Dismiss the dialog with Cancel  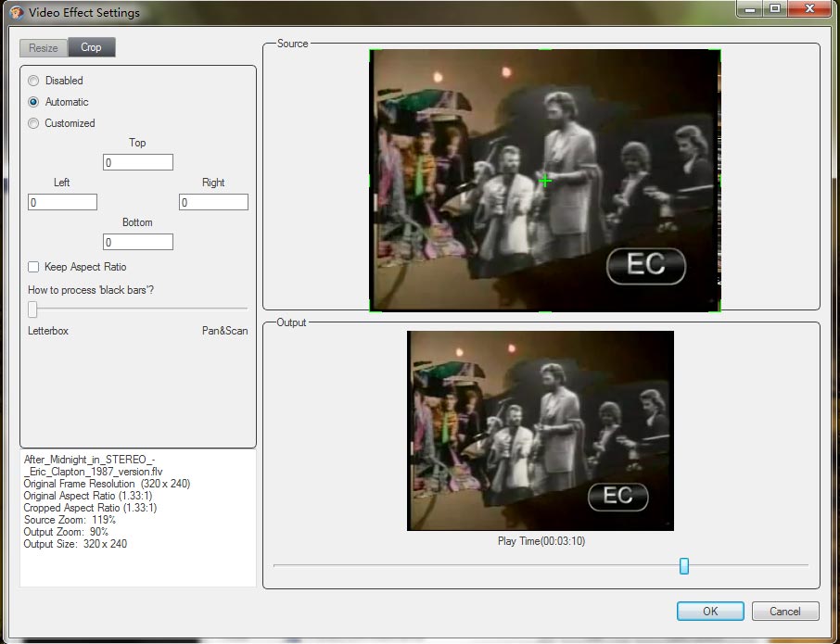click(x=785, y=611)
